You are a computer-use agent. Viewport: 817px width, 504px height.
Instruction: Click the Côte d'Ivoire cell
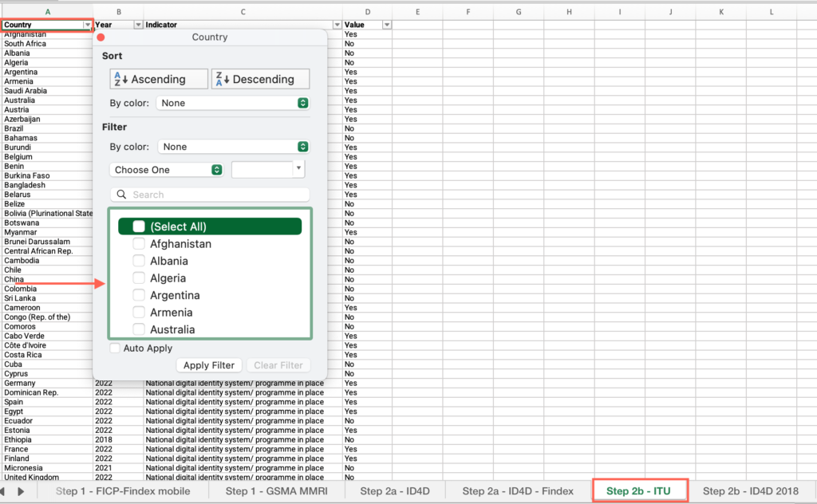[x=47, y=345]
